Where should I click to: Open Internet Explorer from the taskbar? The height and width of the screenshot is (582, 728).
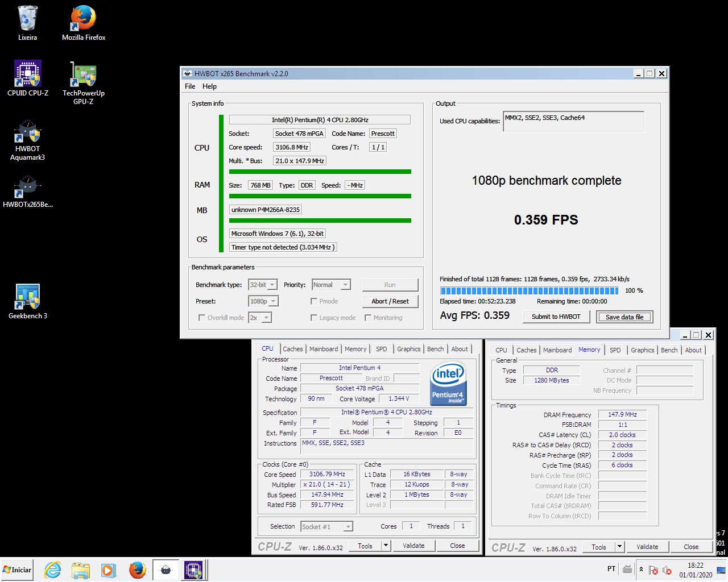(x=53, y=570)
